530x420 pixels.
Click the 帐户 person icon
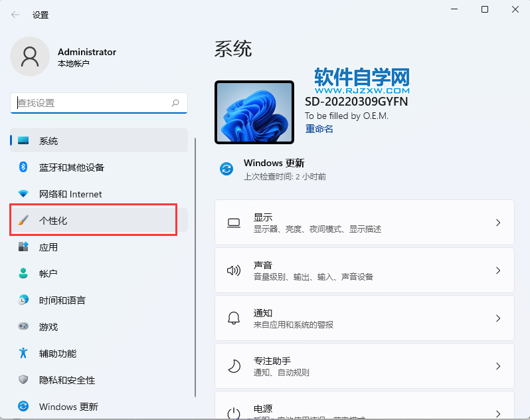[x=23, y=273]
